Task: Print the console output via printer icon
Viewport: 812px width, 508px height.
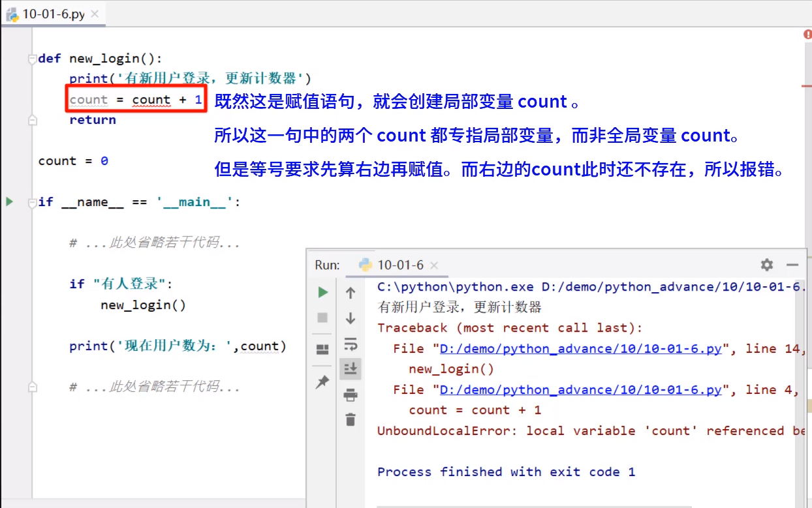Action: (351, 395)
